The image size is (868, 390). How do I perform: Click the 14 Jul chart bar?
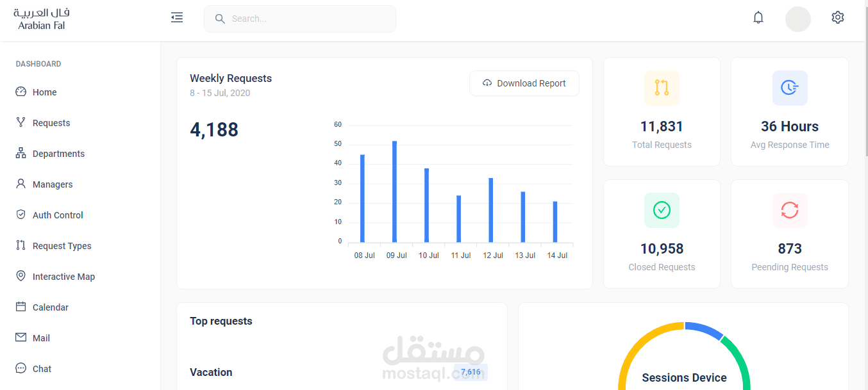[555, 222]
